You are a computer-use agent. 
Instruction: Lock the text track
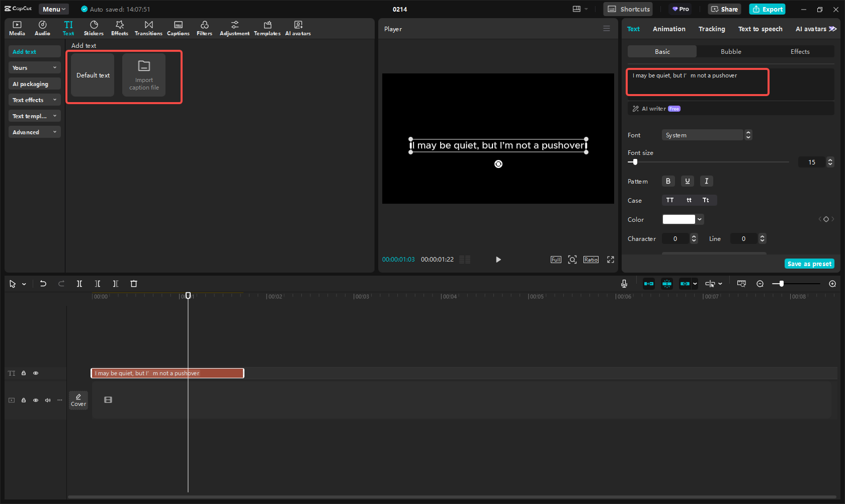[x=24, y=373]
